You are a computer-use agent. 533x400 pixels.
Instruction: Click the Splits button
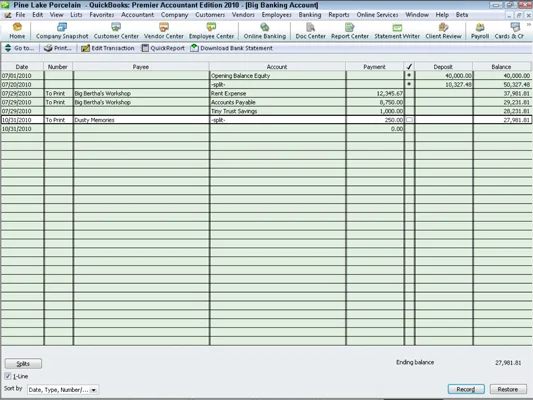[x=23, y=364]
